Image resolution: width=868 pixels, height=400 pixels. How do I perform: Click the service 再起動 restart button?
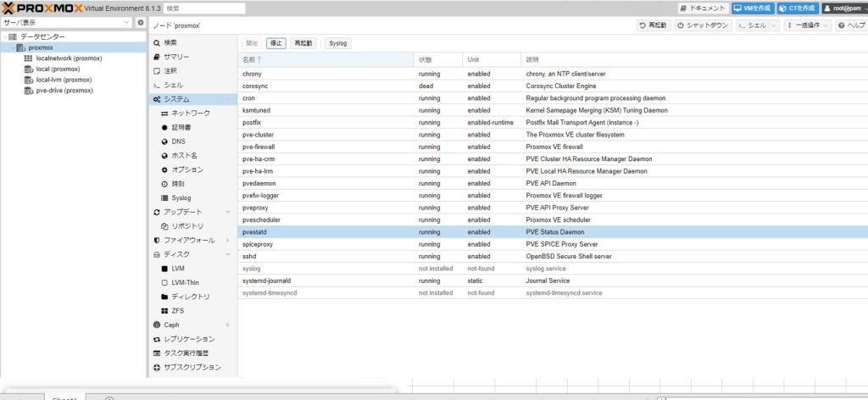pyautogui.click(x=303, y=43)
